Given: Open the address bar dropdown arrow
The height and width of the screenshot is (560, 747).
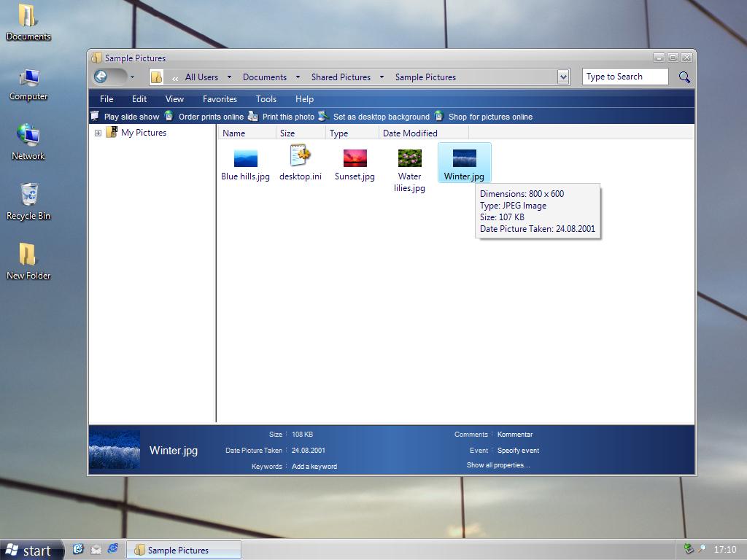Looking at the screenshot, I should 562,77.
